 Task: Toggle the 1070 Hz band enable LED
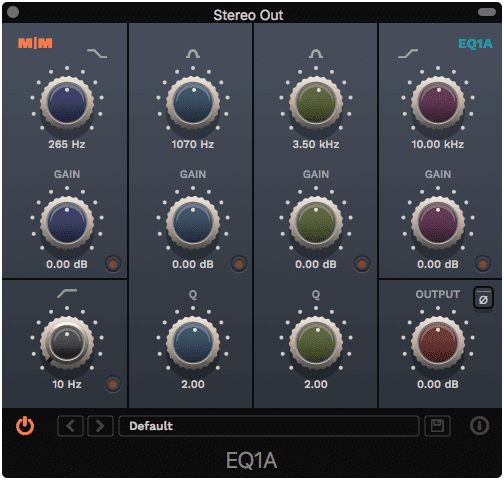coord(239,264)
